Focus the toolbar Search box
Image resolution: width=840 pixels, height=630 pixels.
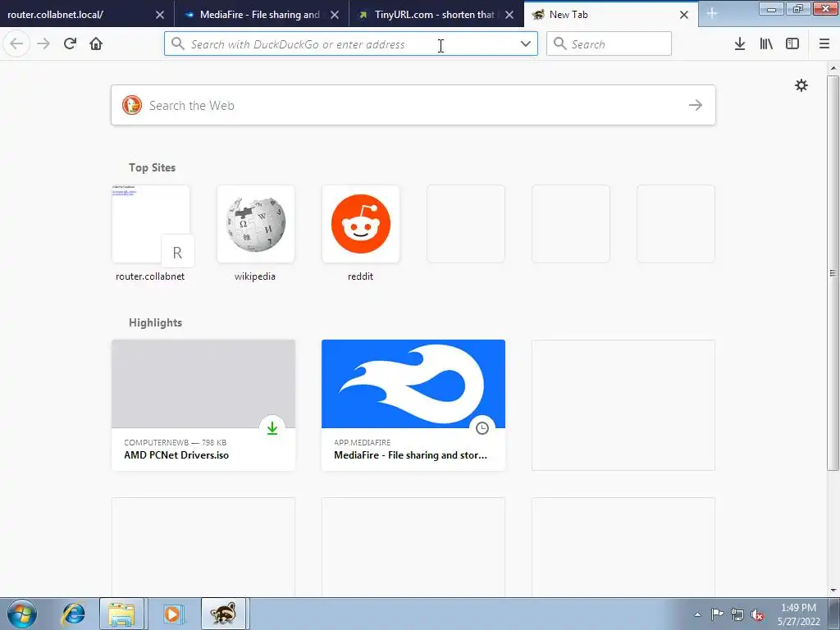pyautogui.click(x=609, y=44)
